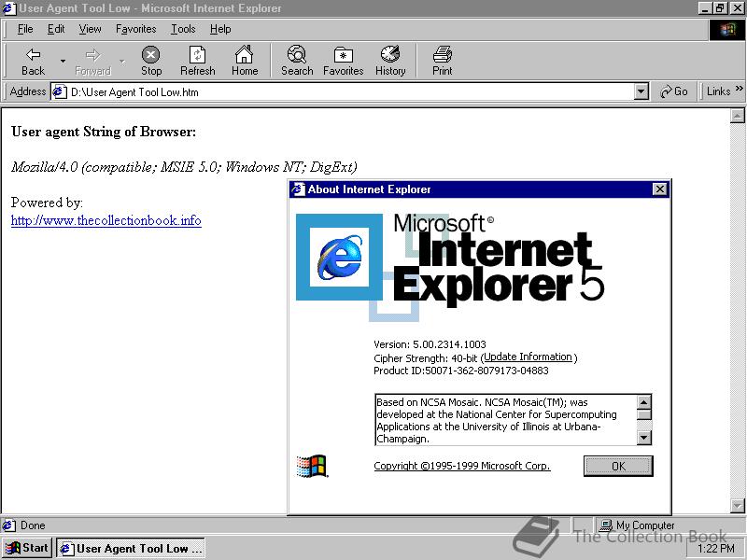Click the Windows flag throbber icon
This screenshot has width=747, height=560.
(x=727, y=30)
